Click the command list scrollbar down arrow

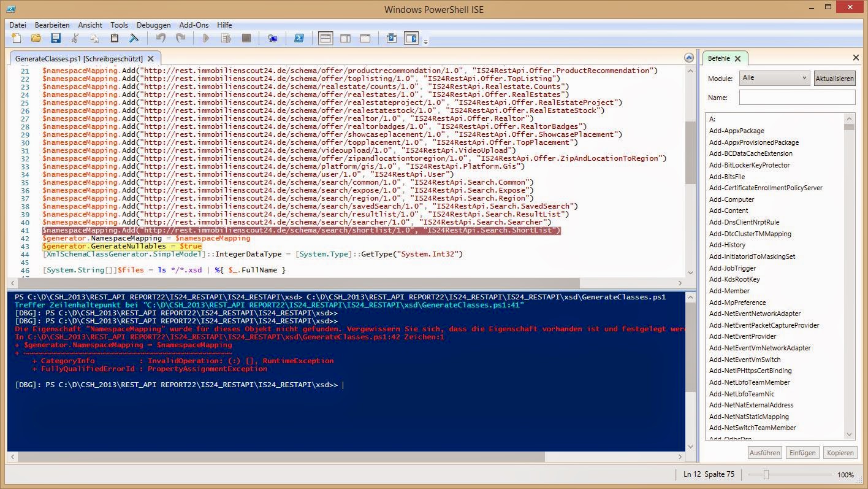point(849,435)
